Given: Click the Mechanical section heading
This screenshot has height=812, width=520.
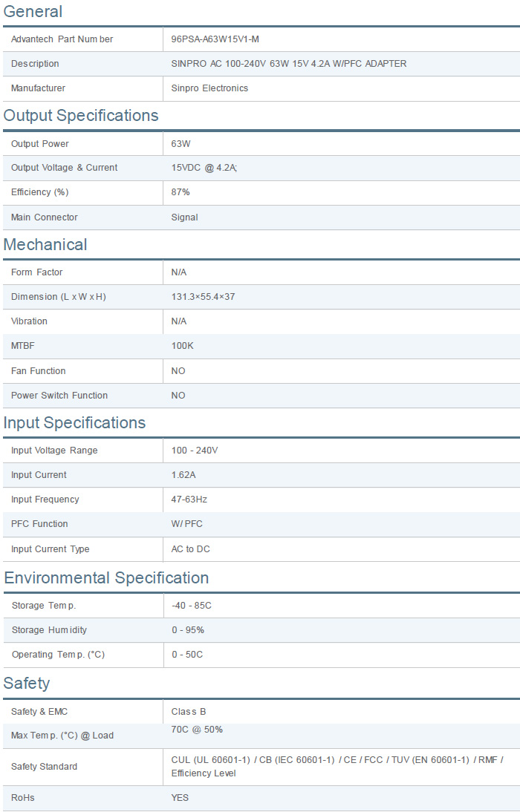Looking at the screenshot, I should coord(45,245).
